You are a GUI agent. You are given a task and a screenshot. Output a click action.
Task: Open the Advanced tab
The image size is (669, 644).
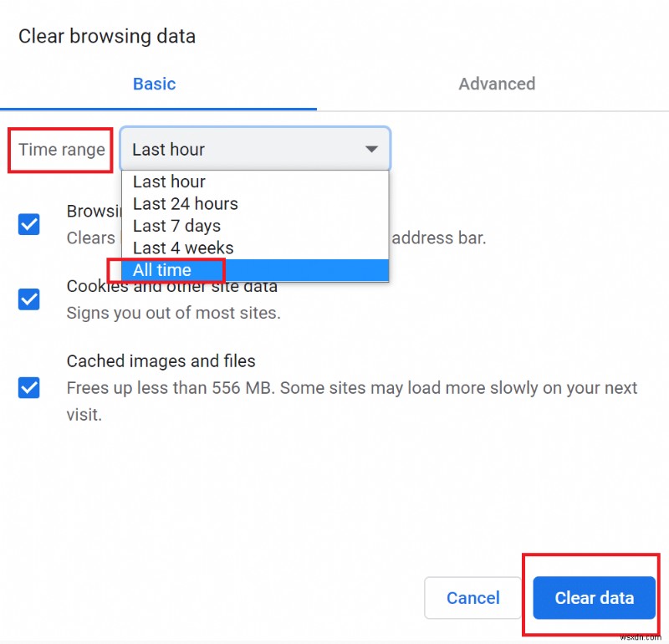click(497, 84)
